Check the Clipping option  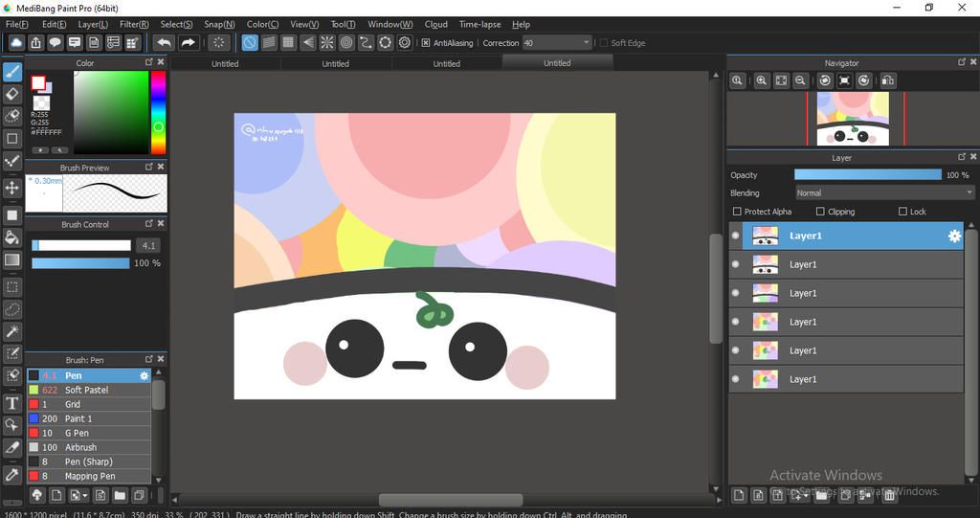820,212
